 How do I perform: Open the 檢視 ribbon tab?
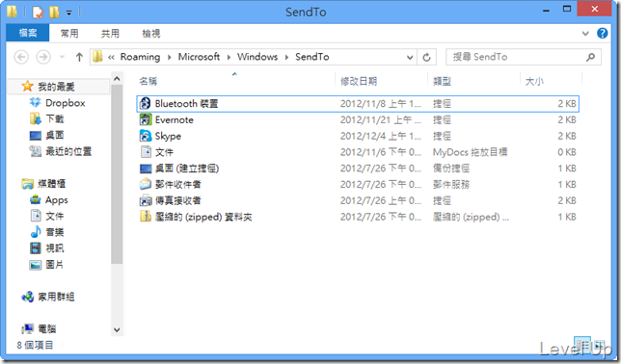151,34
